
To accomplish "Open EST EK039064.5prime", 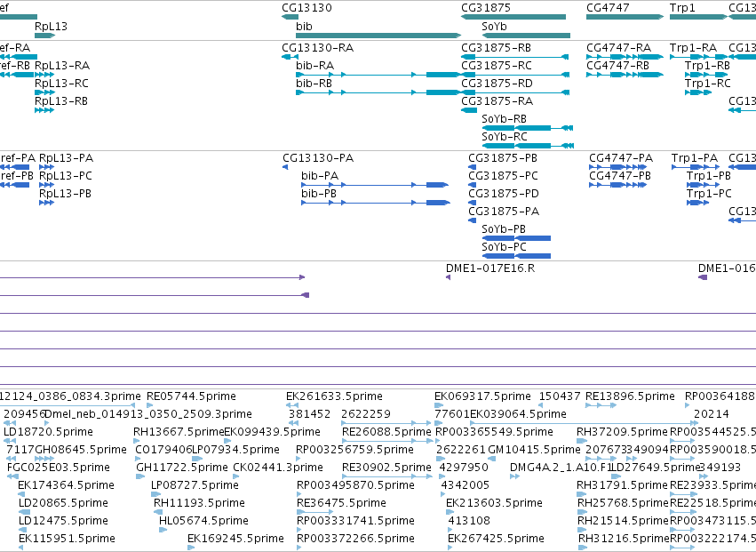I will point(518,414).
